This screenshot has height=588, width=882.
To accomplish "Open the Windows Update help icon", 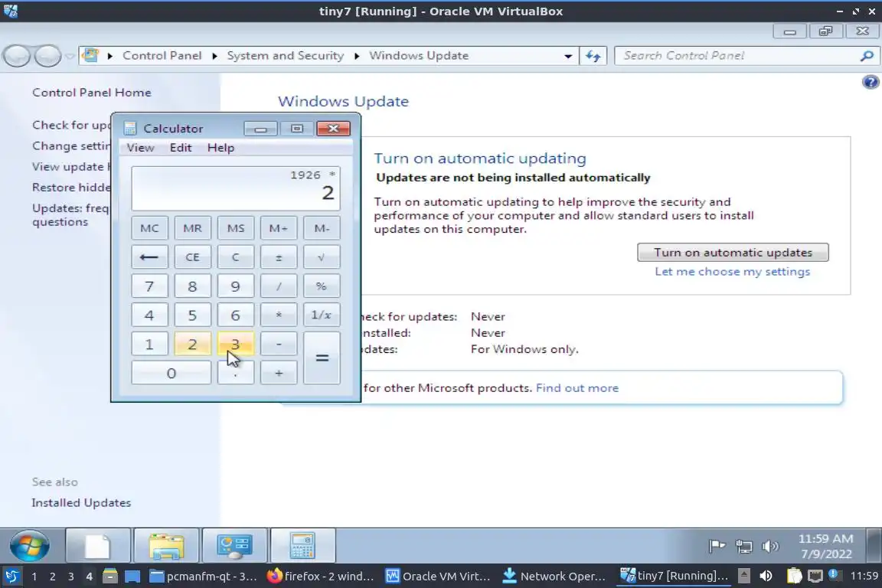I will coord(871,82).
